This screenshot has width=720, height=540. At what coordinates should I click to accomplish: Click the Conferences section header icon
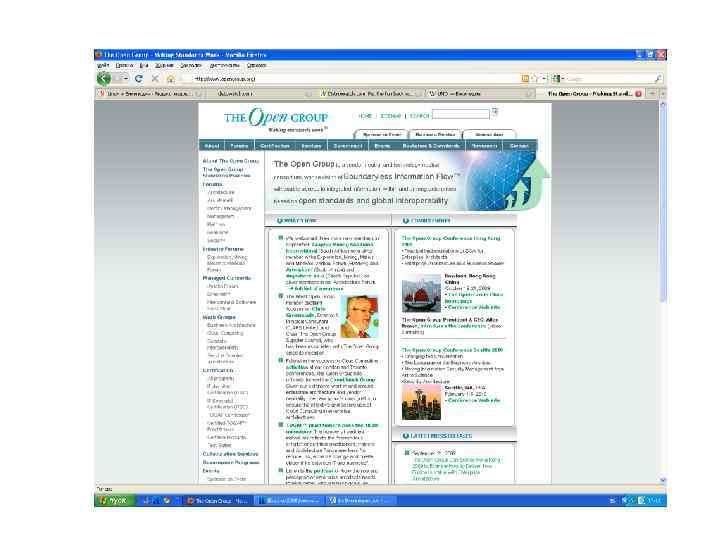pos(405,220)
